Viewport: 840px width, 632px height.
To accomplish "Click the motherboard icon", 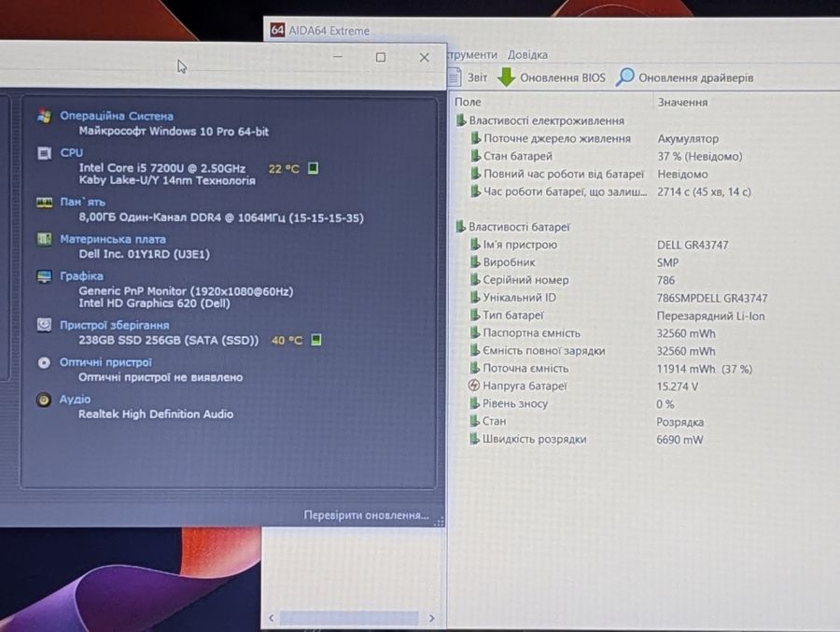I will point(44,239).
